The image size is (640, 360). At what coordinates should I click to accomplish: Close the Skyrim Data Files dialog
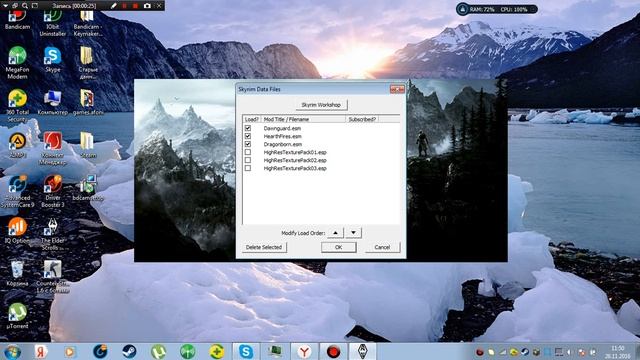pos(397,89)
